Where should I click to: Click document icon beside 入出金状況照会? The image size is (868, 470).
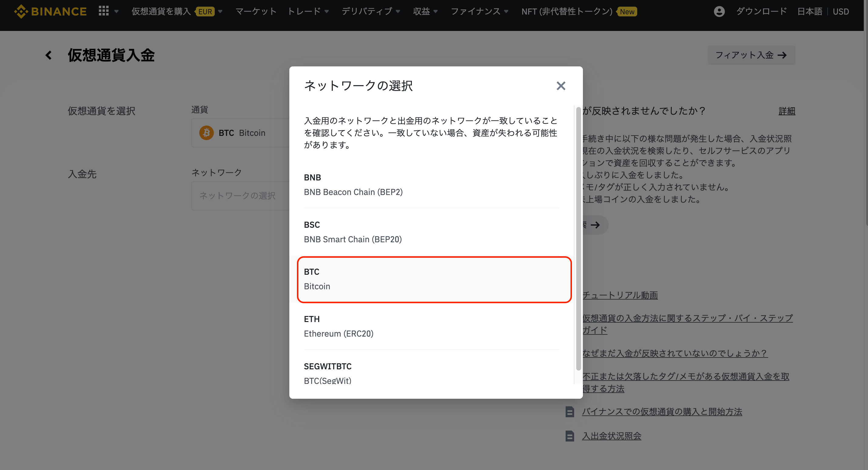pos(570,436)
